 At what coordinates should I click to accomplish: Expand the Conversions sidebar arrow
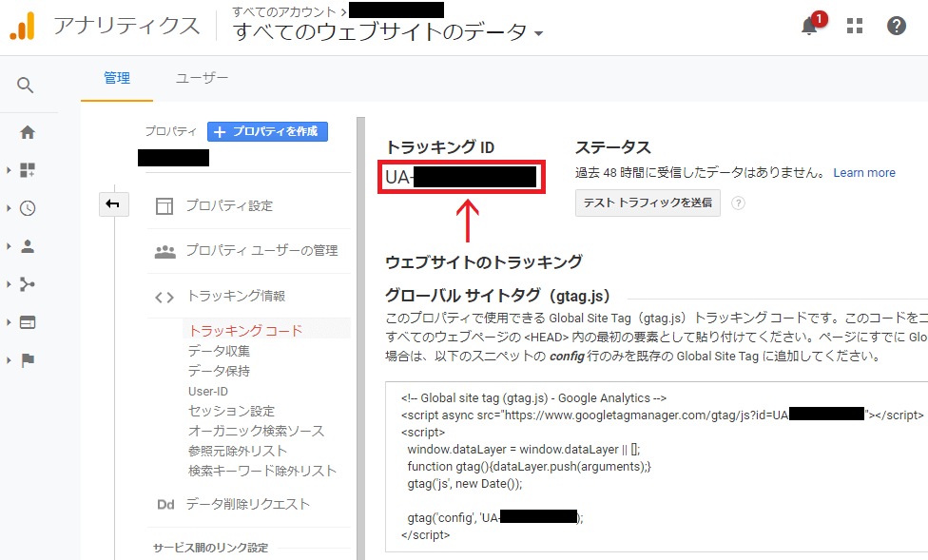point(9,360)
